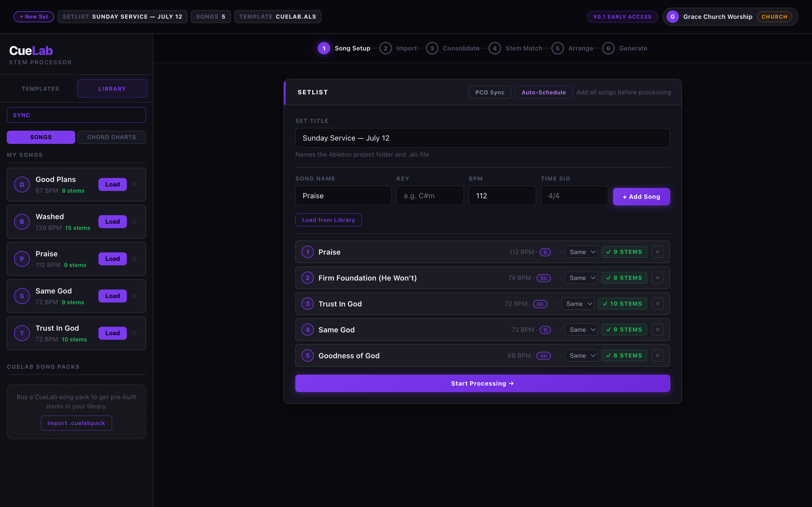
Task: Click the step 6 Generate circle
Action: (608, 48)
